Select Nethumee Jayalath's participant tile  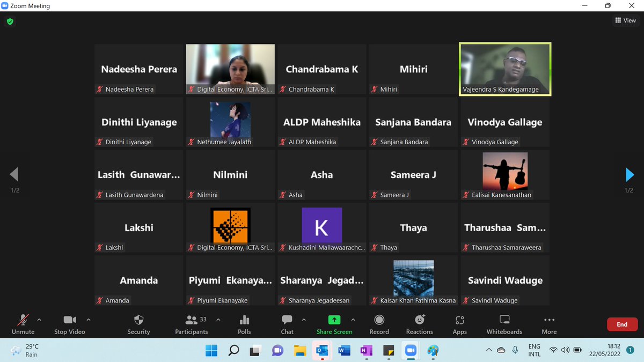tap(230, 122)
